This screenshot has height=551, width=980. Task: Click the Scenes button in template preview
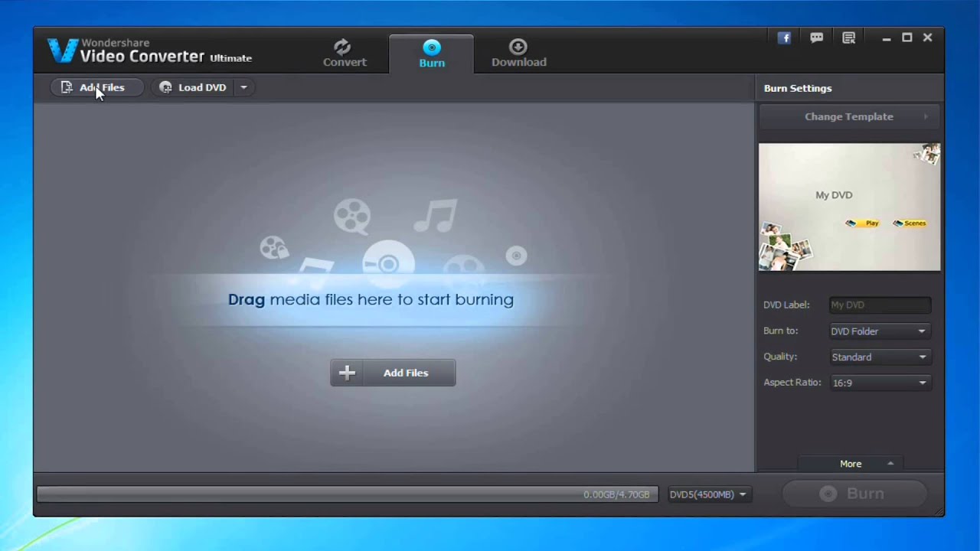[910, 223]
